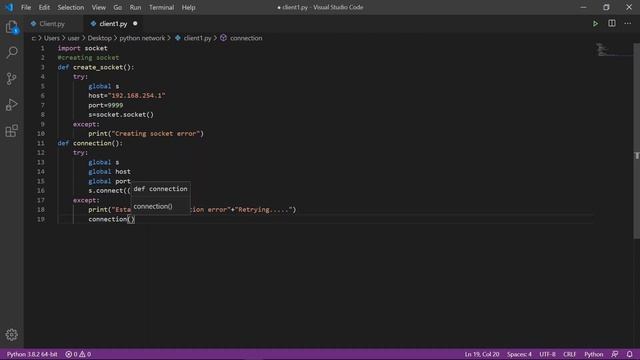640x360 pixels.
Task: Click user folder in breadcrumb
Action: click(73, 38)
